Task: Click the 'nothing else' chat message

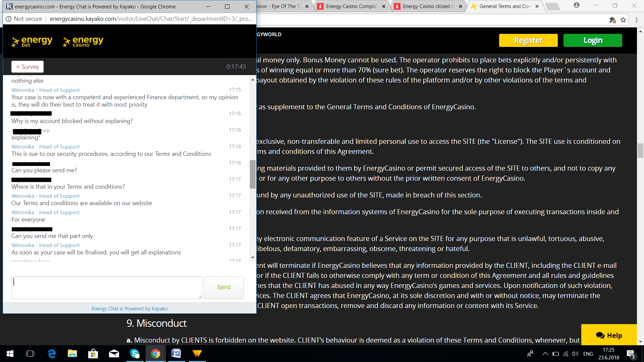Action: click(27, 81)
